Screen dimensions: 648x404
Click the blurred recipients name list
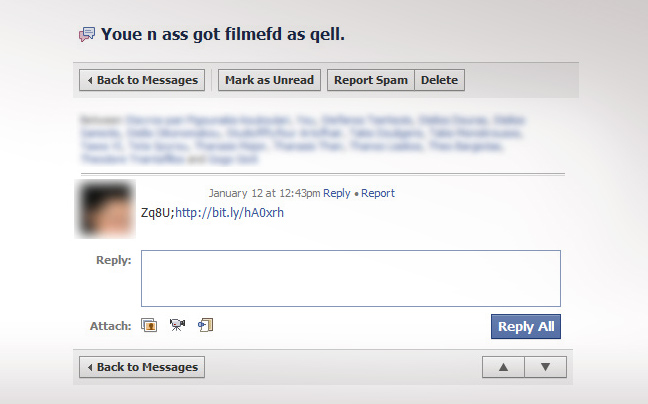(x=303, y=140)
